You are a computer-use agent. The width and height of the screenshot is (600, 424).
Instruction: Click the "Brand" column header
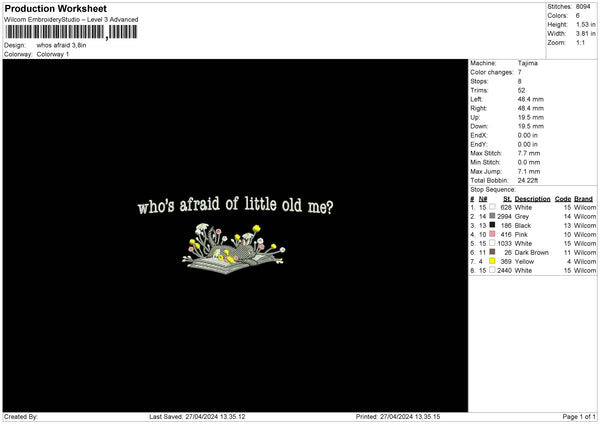tap(584, 199)
